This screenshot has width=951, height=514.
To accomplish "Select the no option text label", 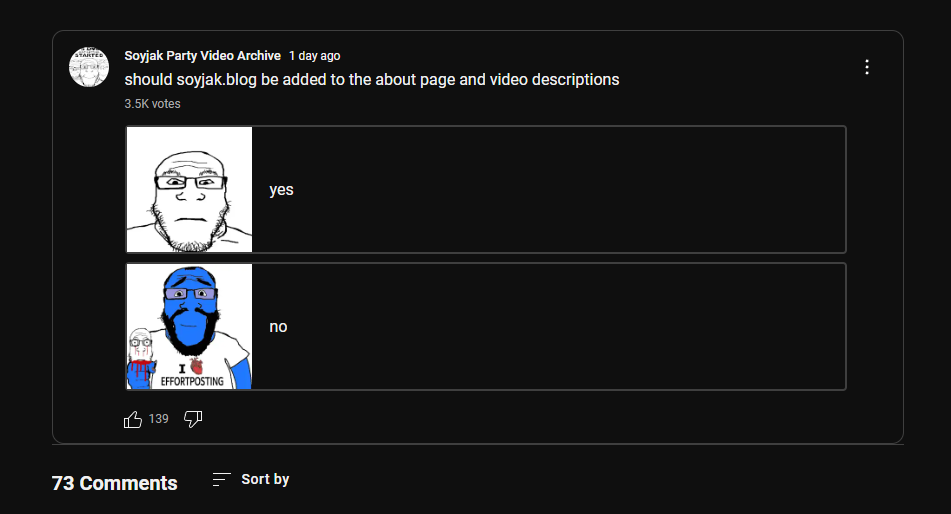I will (278, 327).
